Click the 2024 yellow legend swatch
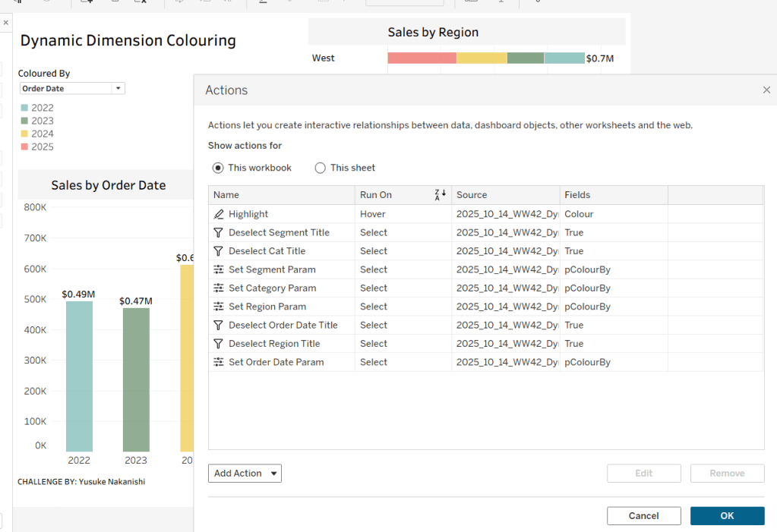The image size is (777, 532). click(24, 134)
